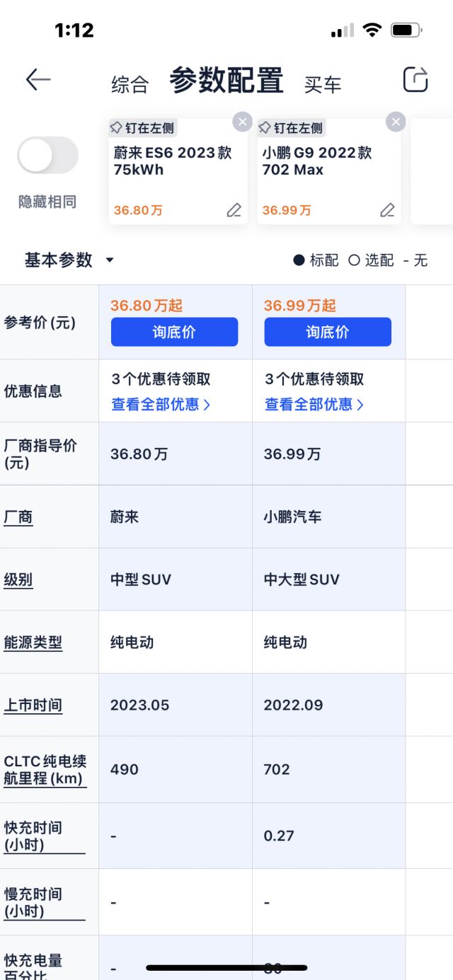
Task: Click 询底价 button under 36.80万起
Action: (x=174, y=332)
